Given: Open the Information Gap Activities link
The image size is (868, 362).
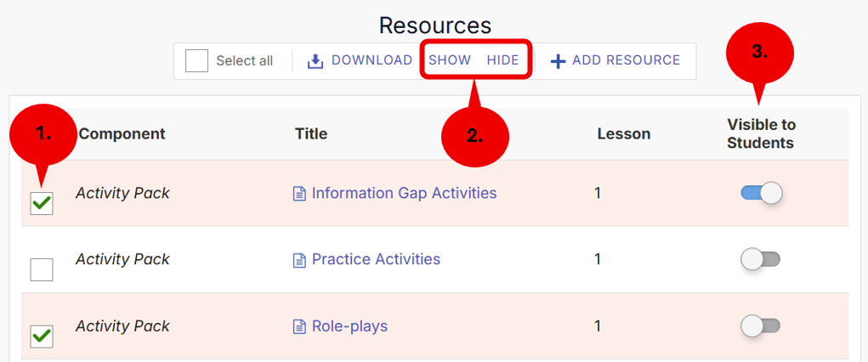Looking at the screenshot, I should pos(404,193).
